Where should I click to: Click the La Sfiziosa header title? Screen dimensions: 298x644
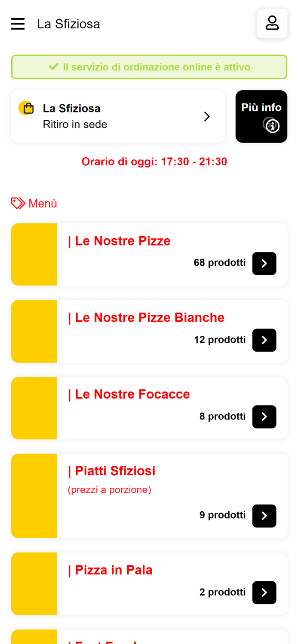tap(68, 24)
